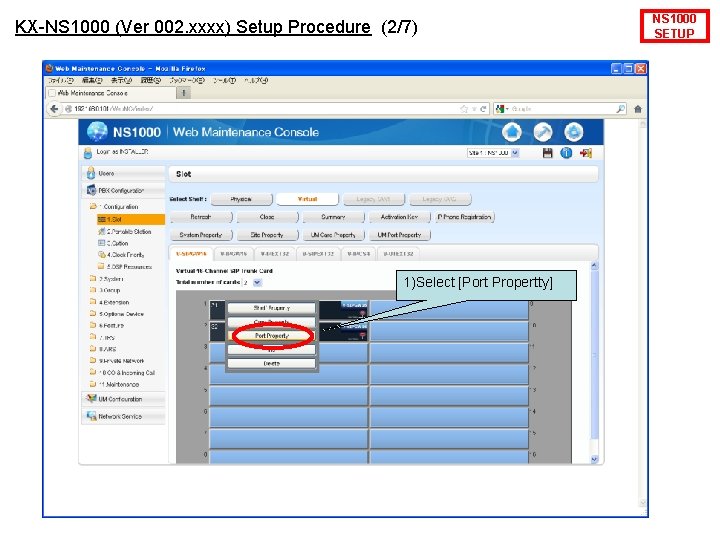This screenshot has height=540, width=720.
Task: Click the Close button above slot view
Action: click(267, 217)
